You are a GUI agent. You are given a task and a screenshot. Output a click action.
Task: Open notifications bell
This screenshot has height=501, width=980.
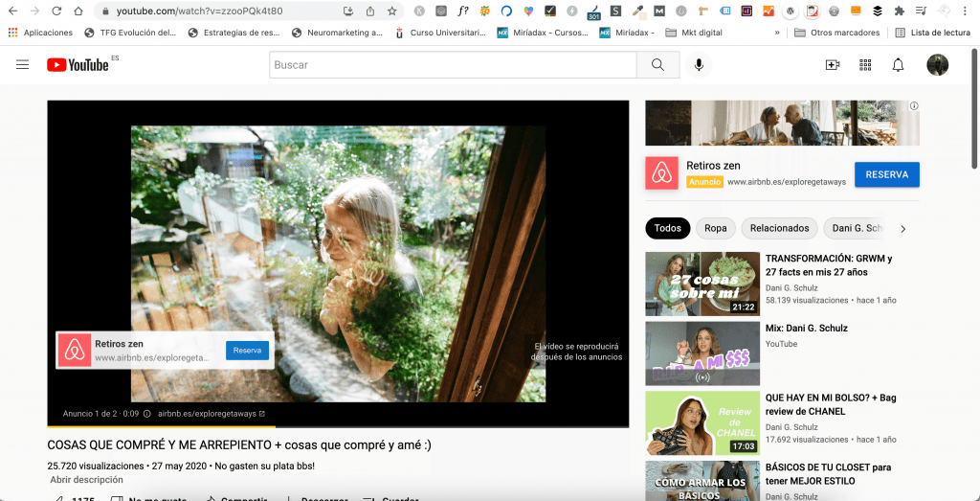pos(898,64)
